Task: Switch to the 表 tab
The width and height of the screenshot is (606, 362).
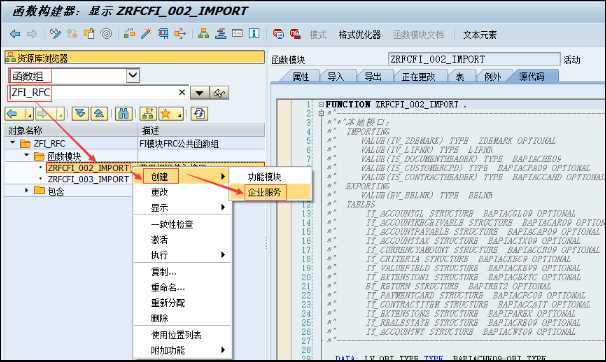Action: [460, 76]
